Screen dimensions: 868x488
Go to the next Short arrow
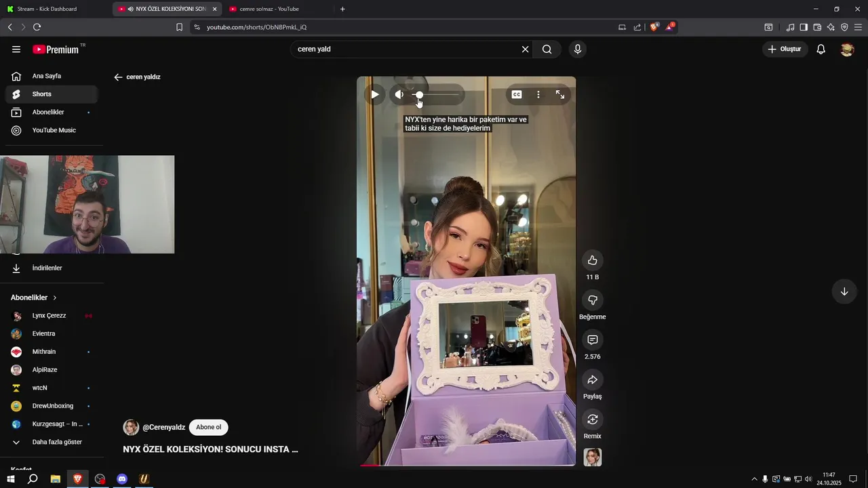844,291
